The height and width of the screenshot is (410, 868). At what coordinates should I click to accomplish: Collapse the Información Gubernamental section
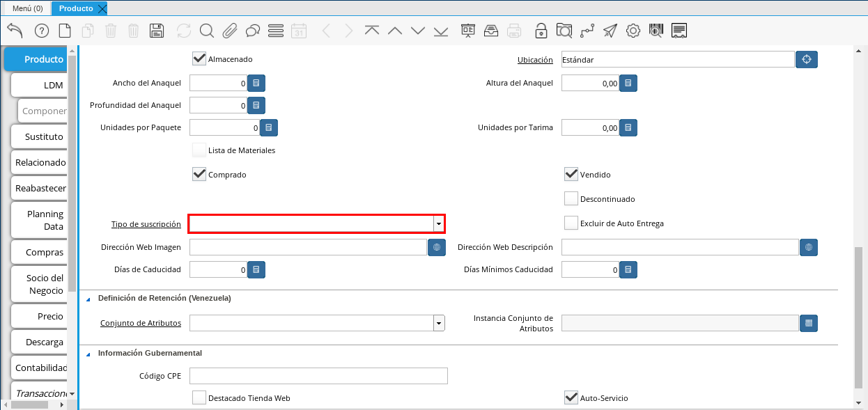88,354
